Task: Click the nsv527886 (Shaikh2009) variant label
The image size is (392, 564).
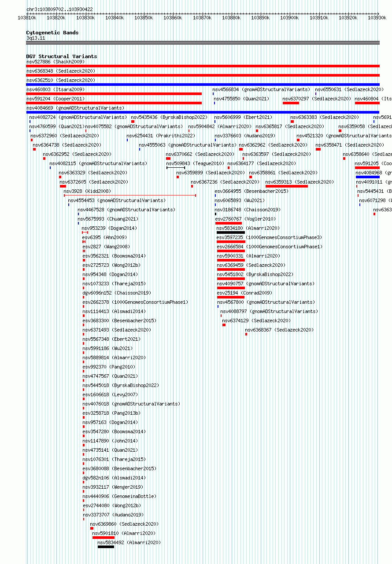Action: click(55, 62)
